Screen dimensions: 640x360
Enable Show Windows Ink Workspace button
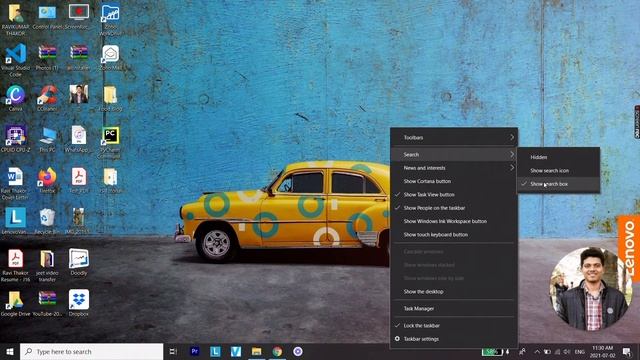[454, 221]
